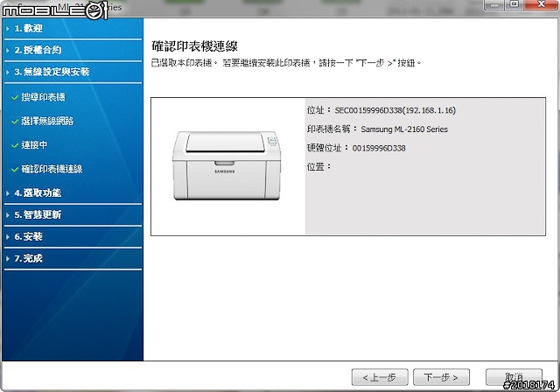
Task: Expand arrow beside 4. 選取功能
Action: tap(8, 193)
